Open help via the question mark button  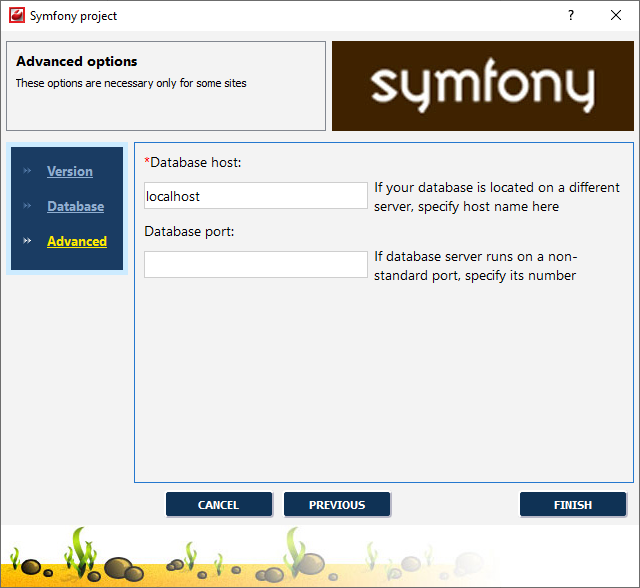pyautogui.click(x=571, y=16)
